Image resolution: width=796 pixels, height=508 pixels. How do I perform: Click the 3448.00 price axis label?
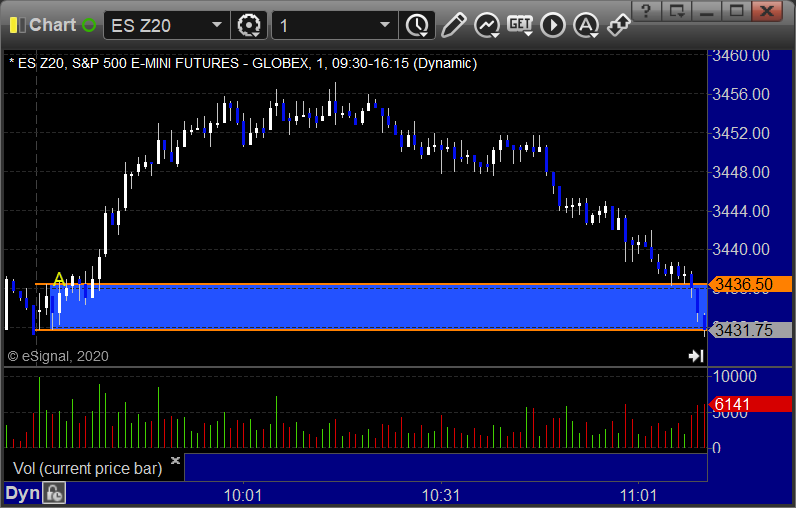pos(741,172)
